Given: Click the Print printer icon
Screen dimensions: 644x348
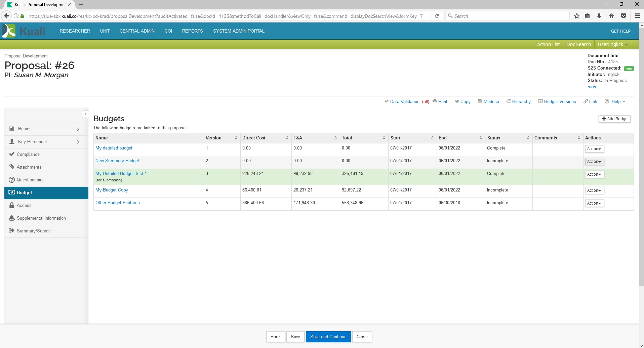Looking at the screenshot, I should (435, 101).
